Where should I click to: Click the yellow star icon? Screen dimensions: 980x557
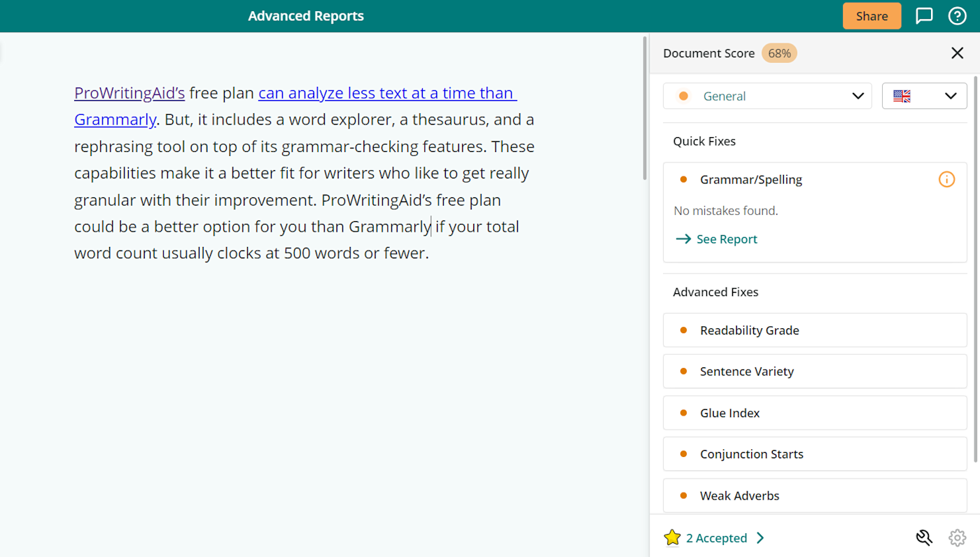672,537
